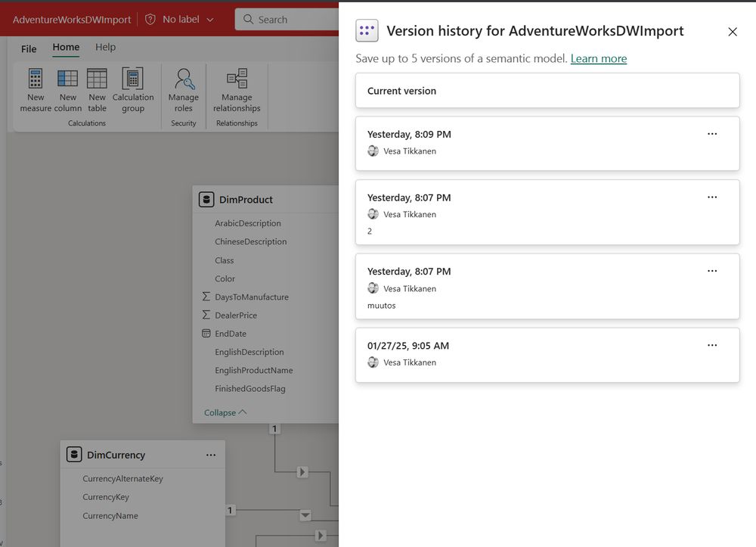
Task: Click the avatar on the 8:09 PM version
Action: (373, 151)
